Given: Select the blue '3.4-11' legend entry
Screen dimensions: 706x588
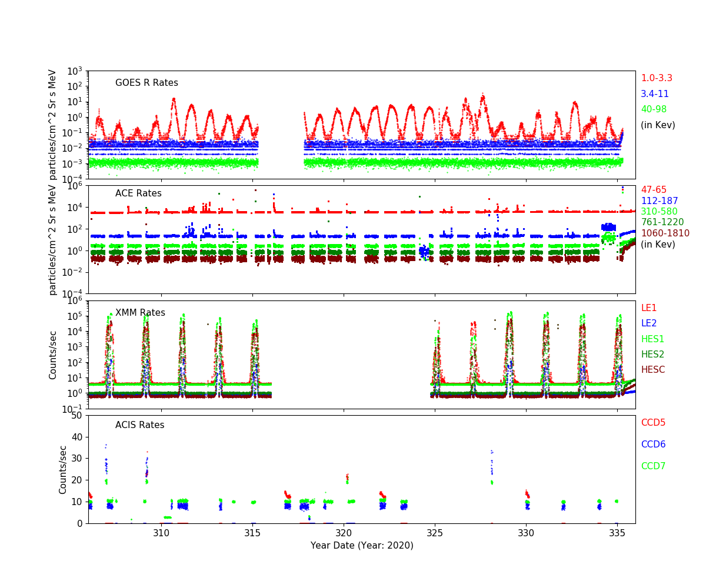Looking at the screenshot, I should coord(655,94).
